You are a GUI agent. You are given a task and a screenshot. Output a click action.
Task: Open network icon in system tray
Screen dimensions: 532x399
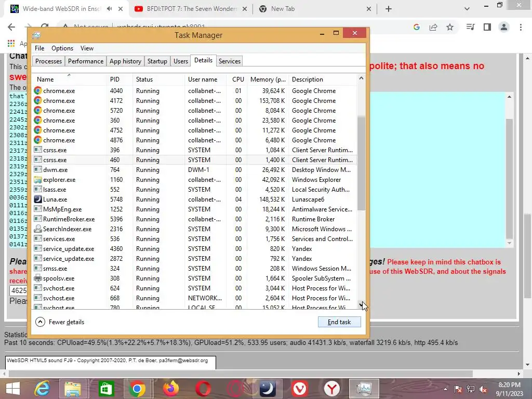pos(471,389)
